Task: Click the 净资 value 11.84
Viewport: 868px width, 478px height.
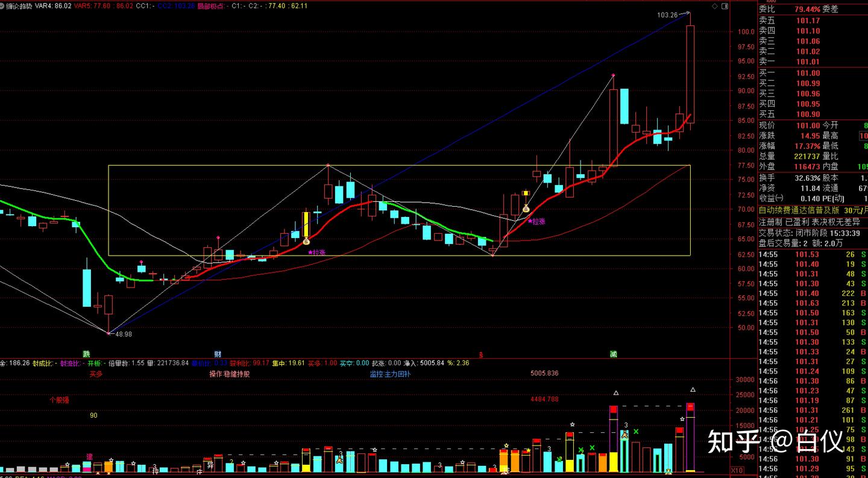Action: pos(810,189)
